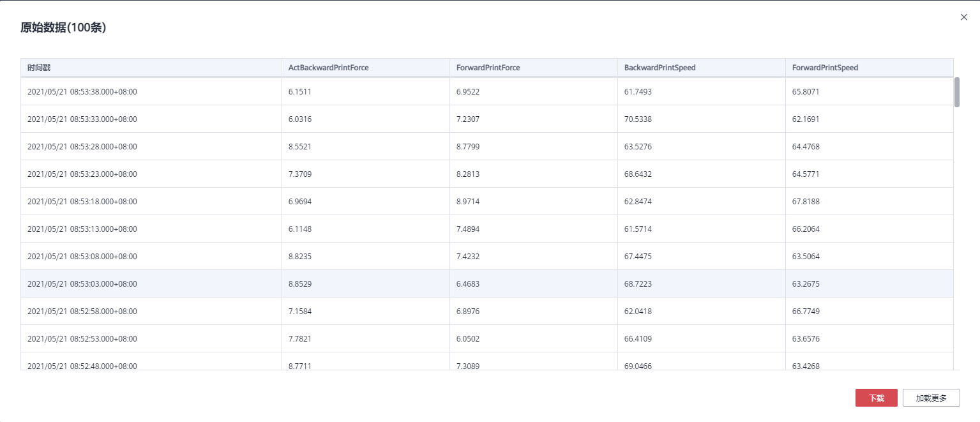Click the cell with value 8.5521
This screenshot has height=422, width=980.
(x=366, y=146)
